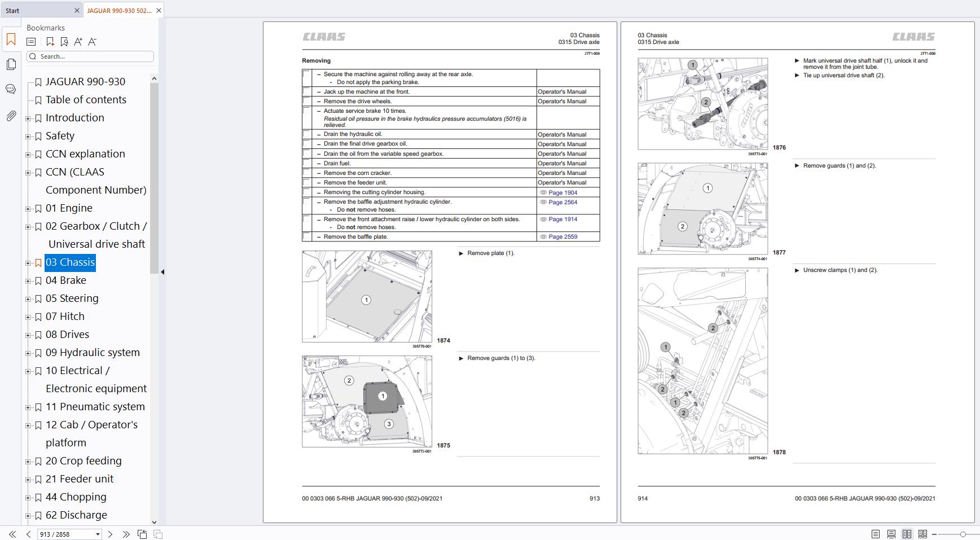Expand the 44 Chopping bookmark
The height and width of the screenshot is (540, 980).
[28, 498]
